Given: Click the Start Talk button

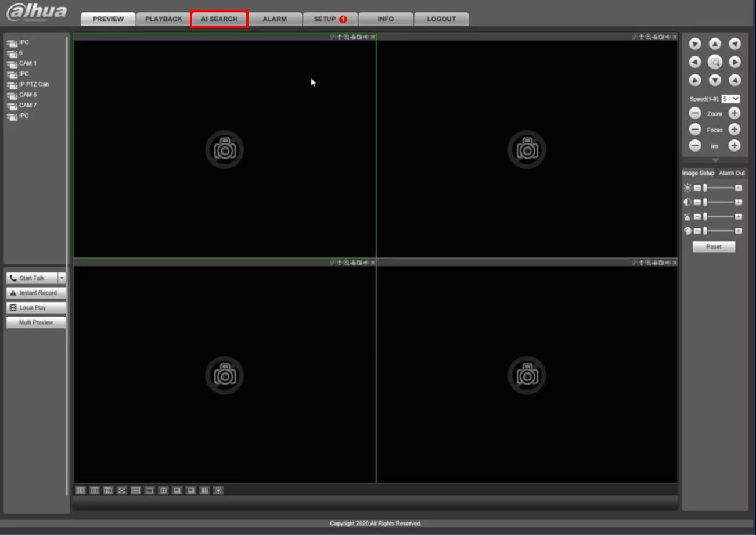Looking at the screenshot, I should (33, 278).
